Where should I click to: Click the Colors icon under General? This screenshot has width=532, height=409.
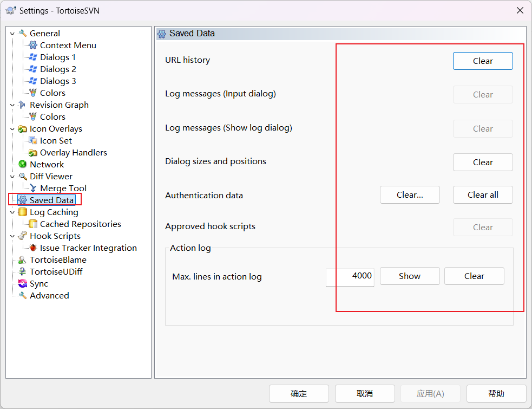click(33, 93)
